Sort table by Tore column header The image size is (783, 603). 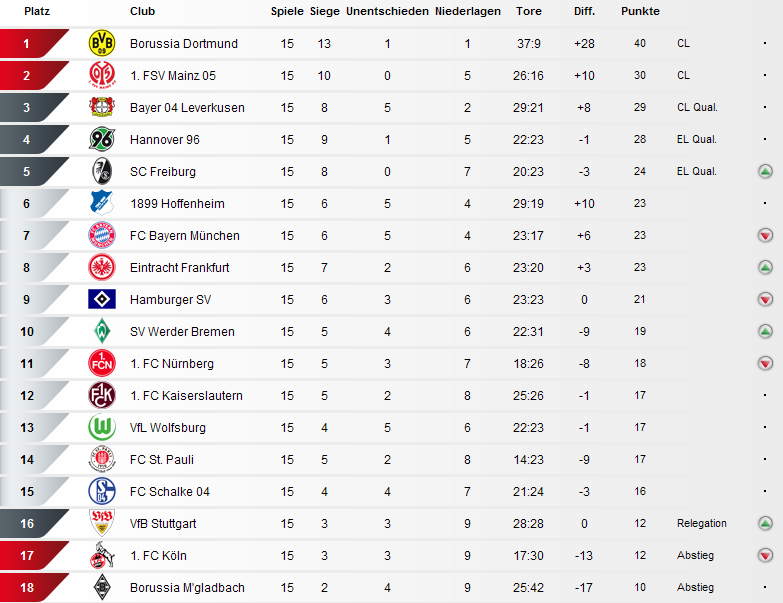click(529, 11)
